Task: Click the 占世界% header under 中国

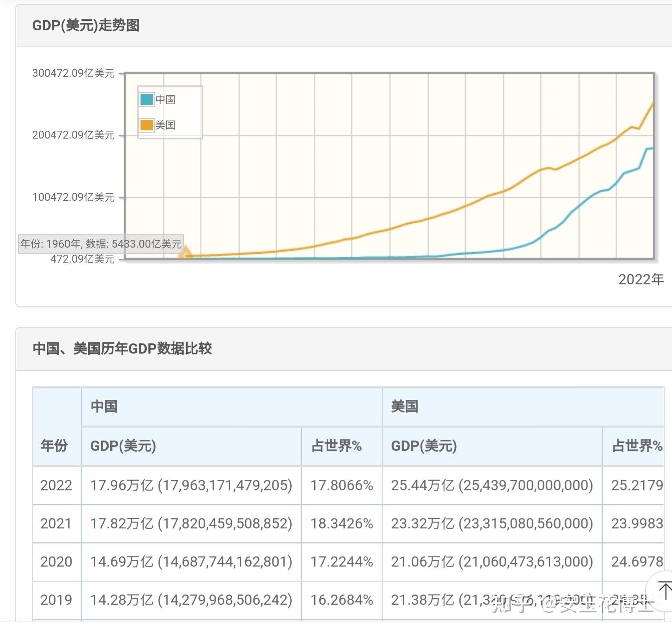Action: 337,446
